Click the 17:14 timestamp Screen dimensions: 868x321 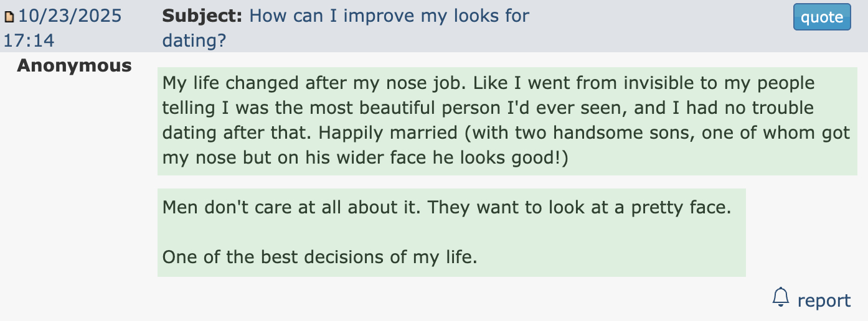coord(29,41)
